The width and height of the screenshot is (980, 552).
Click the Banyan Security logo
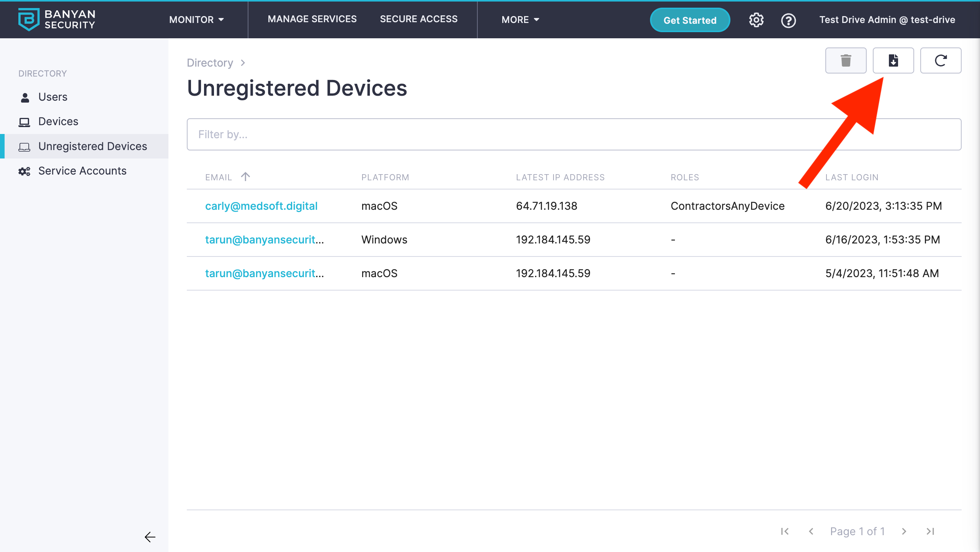(x=57, y=20)
